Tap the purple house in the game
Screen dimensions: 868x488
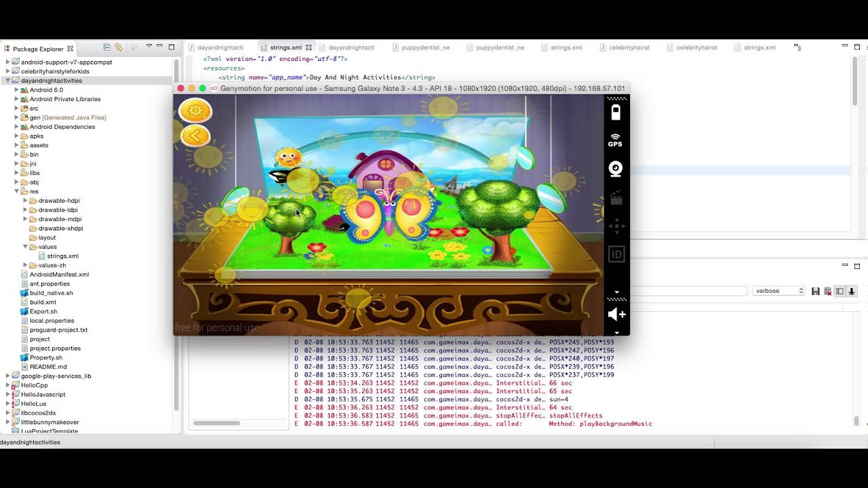[385, 170]
